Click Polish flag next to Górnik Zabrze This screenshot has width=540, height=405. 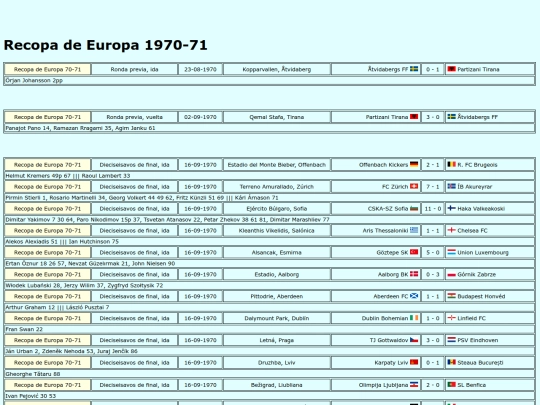point(451,274)
